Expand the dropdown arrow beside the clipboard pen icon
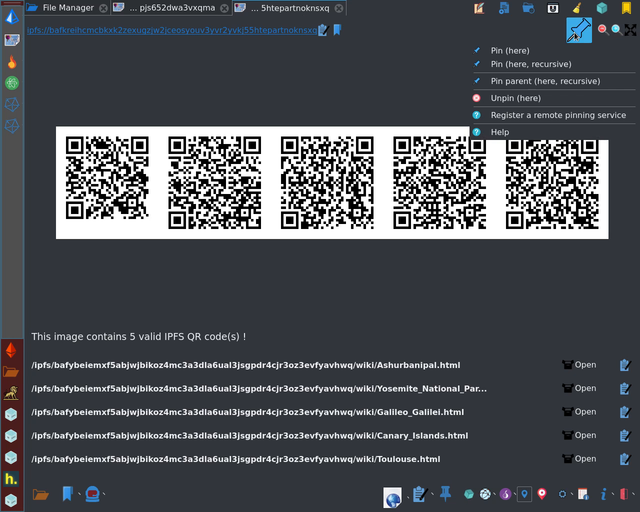 (432, 494)
